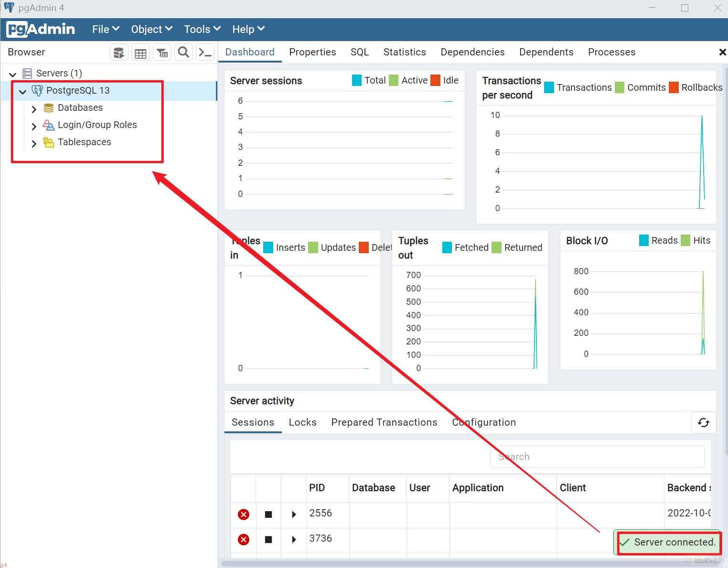728x568 pixels.
Task: Collapse the Servers tree node
Action: pos(13,74)
